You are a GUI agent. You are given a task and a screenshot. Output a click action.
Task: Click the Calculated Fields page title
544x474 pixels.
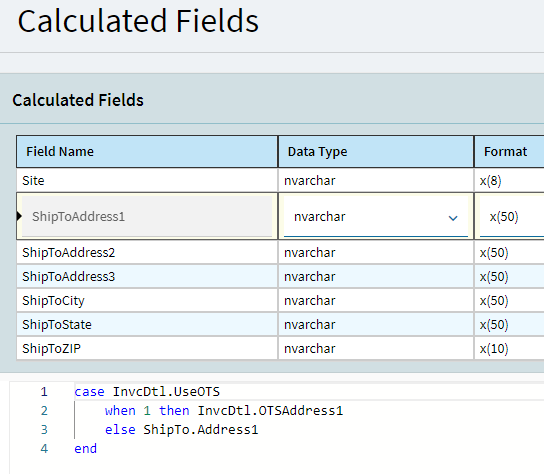(x=138, y=21)
